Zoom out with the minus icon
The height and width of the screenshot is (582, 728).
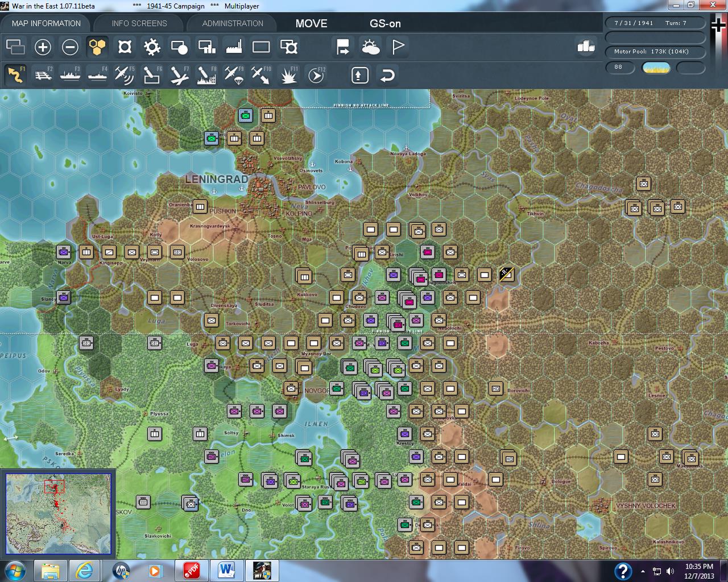[70, 47]
